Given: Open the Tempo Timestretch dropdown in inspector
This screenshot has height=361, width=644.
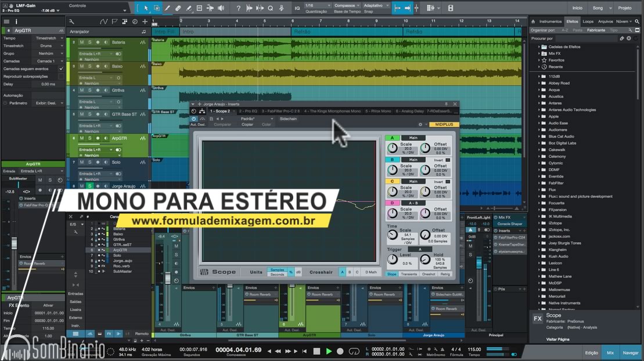Looking at the screenshot, I should (48, 38).
